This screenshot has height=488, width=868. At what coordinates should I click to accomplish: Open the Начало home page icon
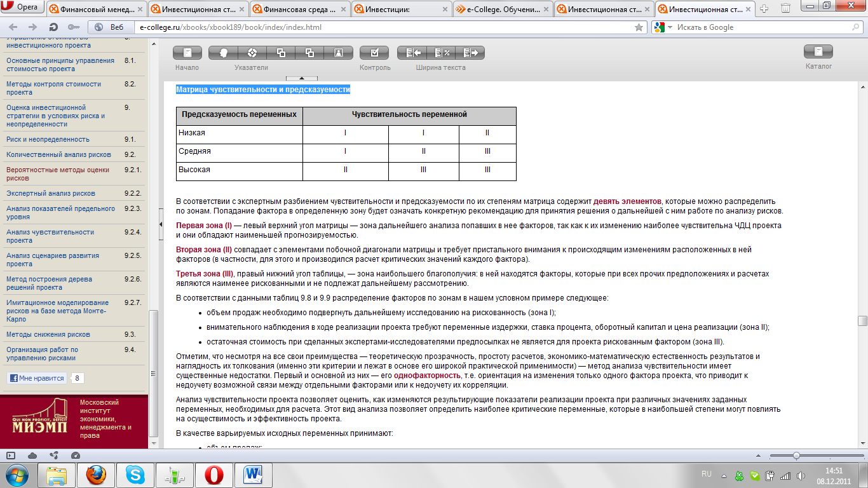tap(187, 53)
